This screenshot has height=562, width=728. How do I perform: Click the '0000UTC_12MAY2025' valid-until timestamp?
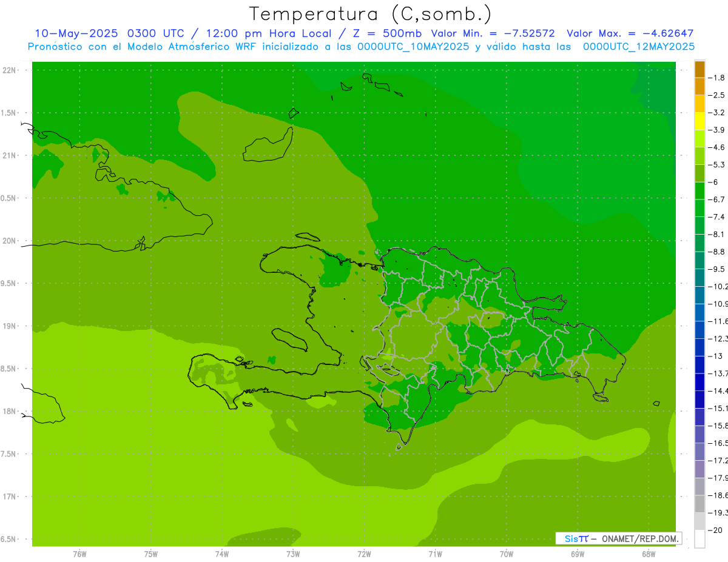click(639, 46)
